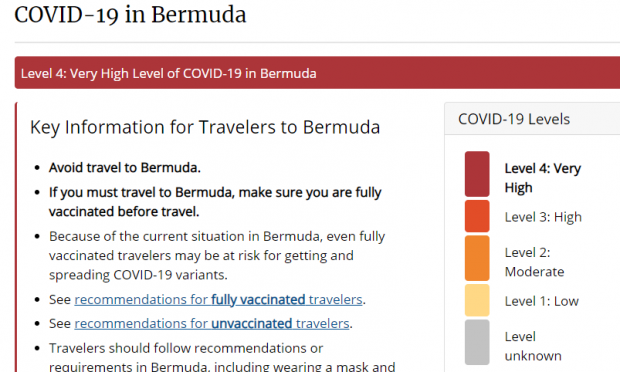Click the Travelers should follow recommendations bullet
The width and height of the screenshot is (620, 372).
click(x=222, y=358)
